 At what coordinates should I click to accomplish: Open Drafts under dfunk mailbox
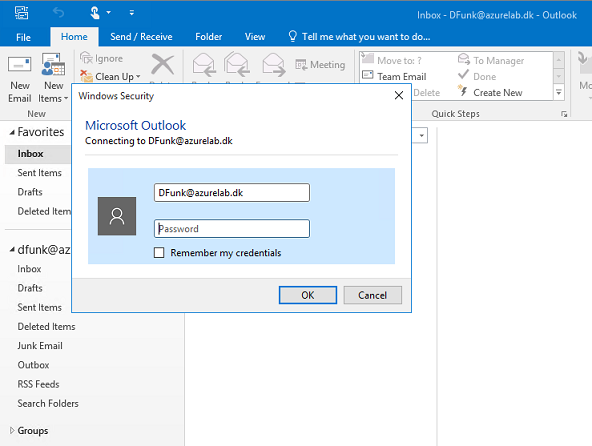30,288
